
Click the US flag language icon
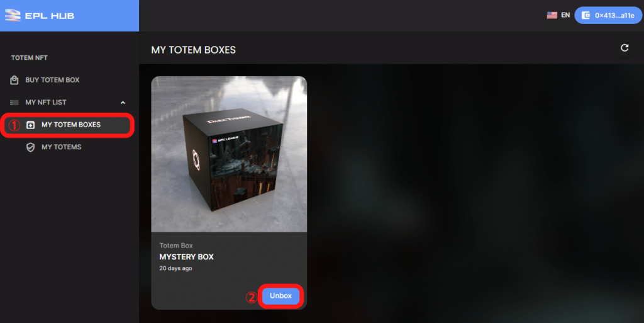coord(552,15)
